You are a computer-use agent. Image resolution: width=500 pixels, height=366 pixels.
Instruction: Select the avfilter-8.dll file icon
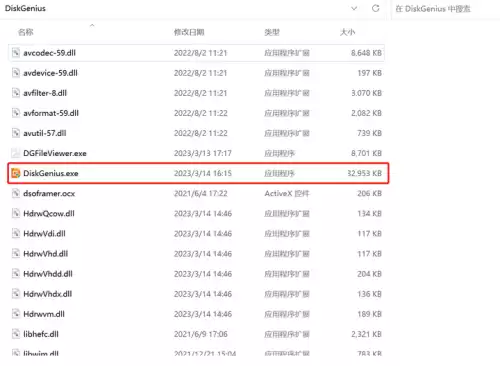(x=16, y=93)
